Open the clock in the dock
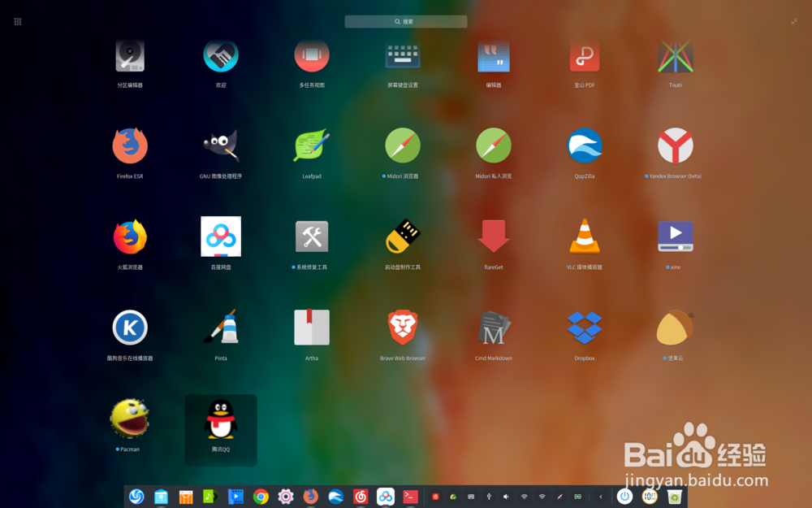This screenshot has width=812, height=508. pyautogui.click(x=650, y=497)
